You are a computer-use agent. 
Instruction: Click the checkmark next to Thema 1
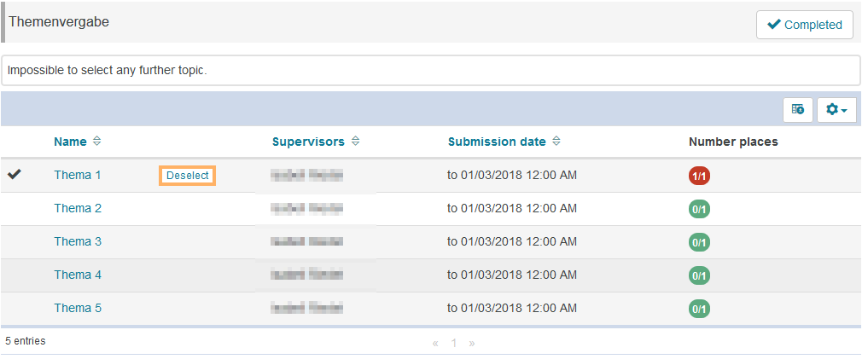click(x=15, y=175)
